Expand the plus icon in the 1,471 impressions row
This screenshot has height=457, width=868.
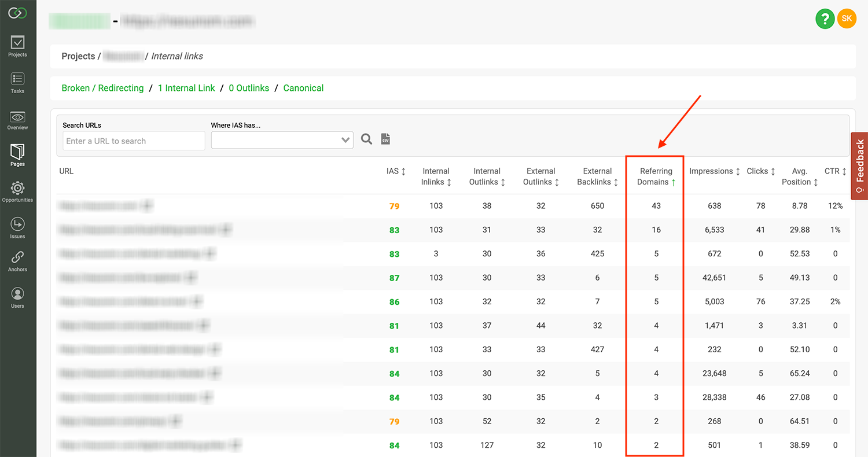pos(203,325)
